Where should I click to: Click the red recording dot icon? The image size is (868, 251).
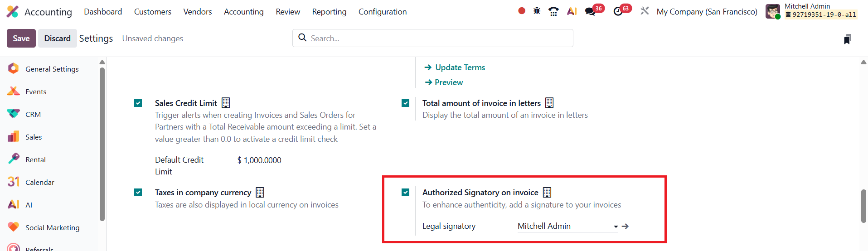point(522,11)
